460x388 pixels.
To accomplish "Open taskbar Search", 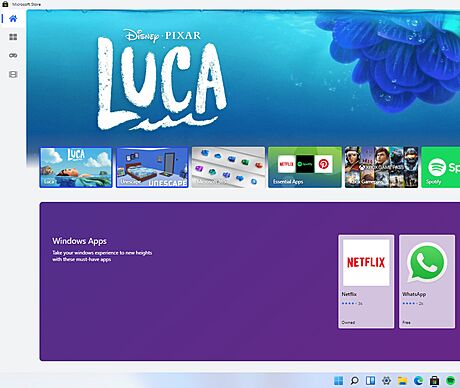I will (354, 380).
